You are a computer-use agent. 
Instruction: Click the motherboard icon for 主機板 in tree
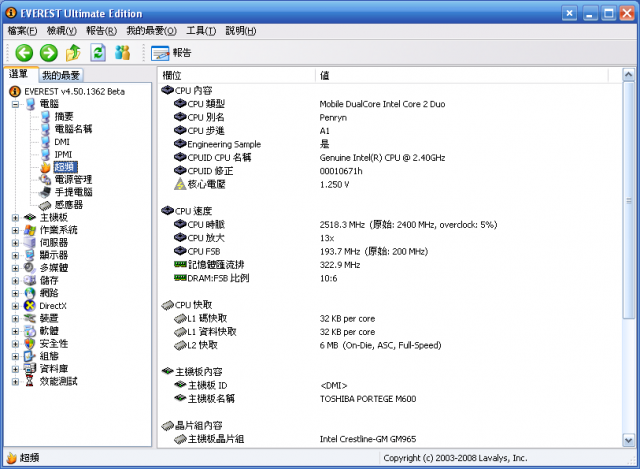[x=30, y=218]
